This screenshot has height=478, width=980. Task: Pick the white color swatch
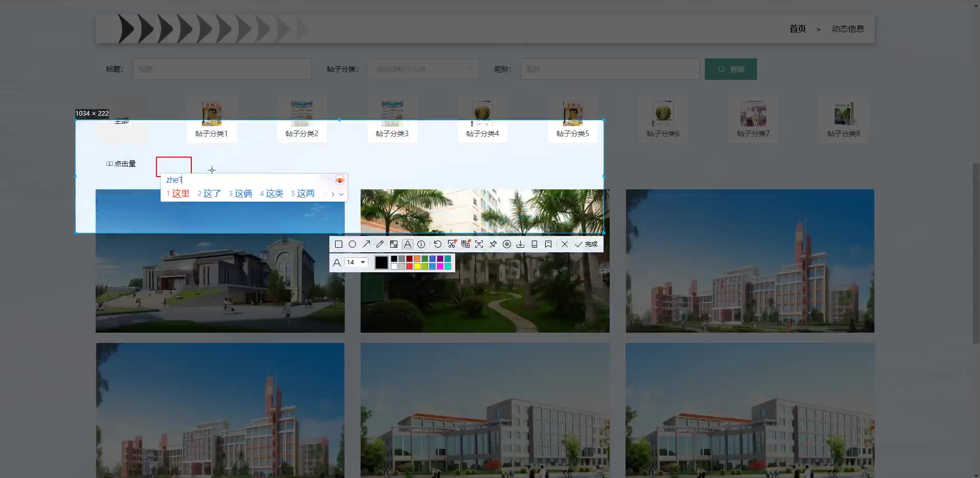pos(394,266)
